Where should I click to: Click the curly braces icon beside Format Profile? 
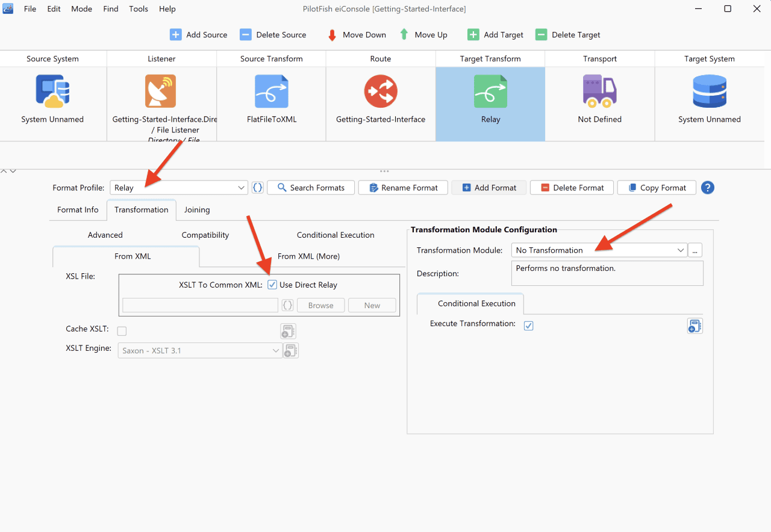(257, 188)
